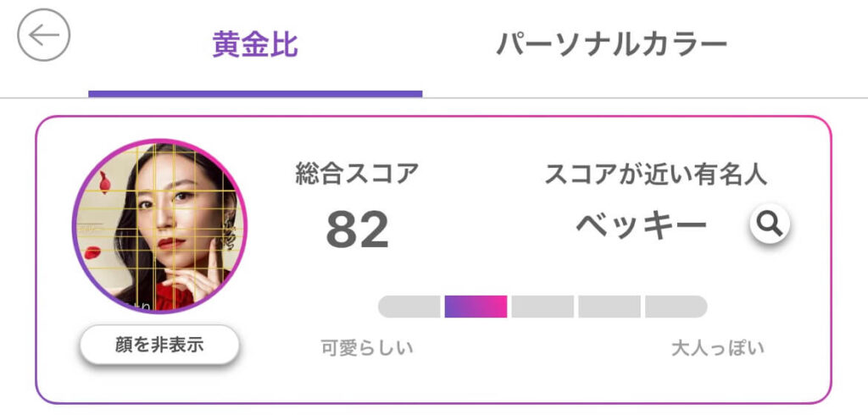Select the fourth scale segment
The image size is (868, 415).
[609, 307]
